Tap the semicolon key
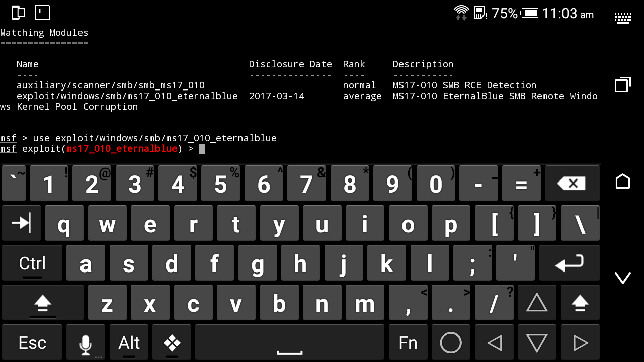Image resolution: width=644 pixels, height=362 pixels. [x=472, y=263]
